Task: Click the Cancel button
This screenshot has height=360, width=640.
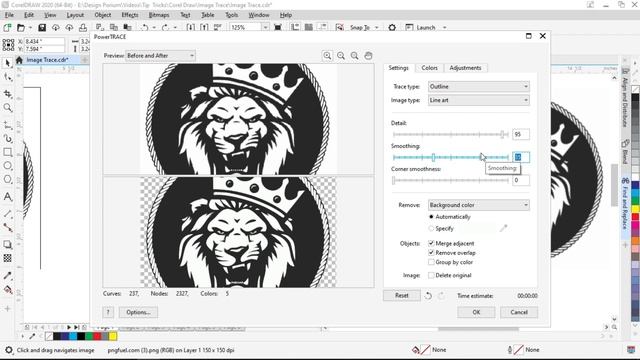Action: coord(519,312)
